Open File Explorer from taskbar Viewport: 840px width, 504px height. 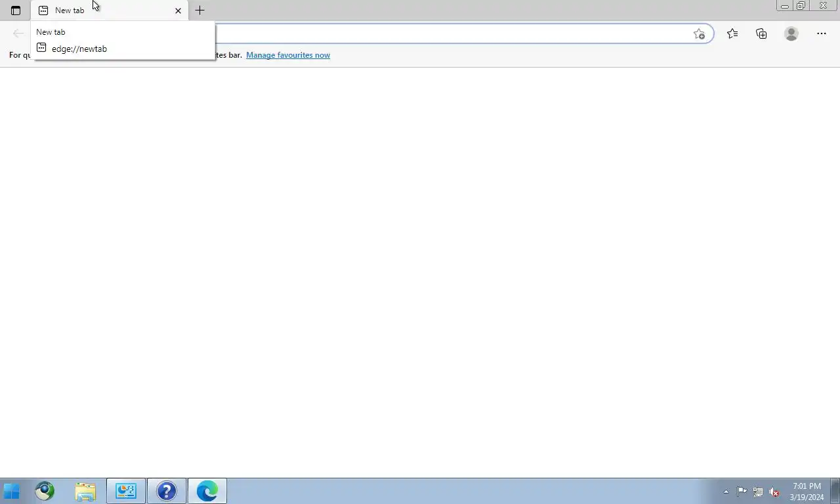[x=85, y=491]
